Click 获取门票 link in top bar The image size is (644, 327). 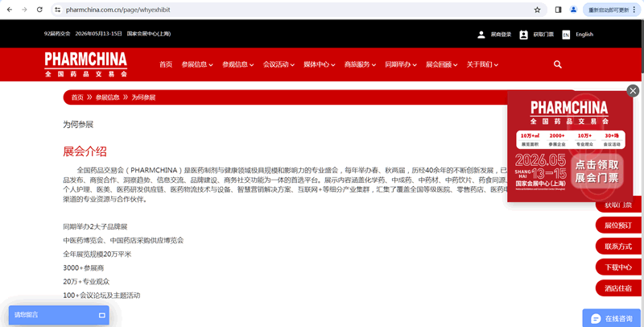[537, 35]
